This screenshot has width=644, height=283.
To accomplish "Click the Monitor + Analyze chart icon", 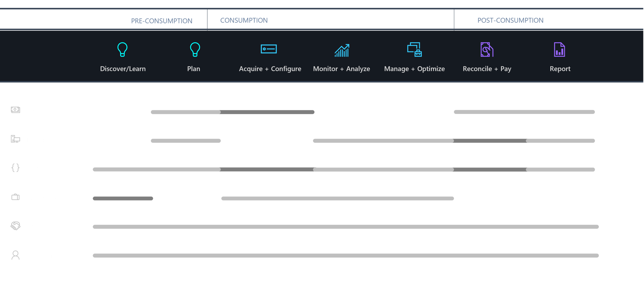I will point(342,50).
